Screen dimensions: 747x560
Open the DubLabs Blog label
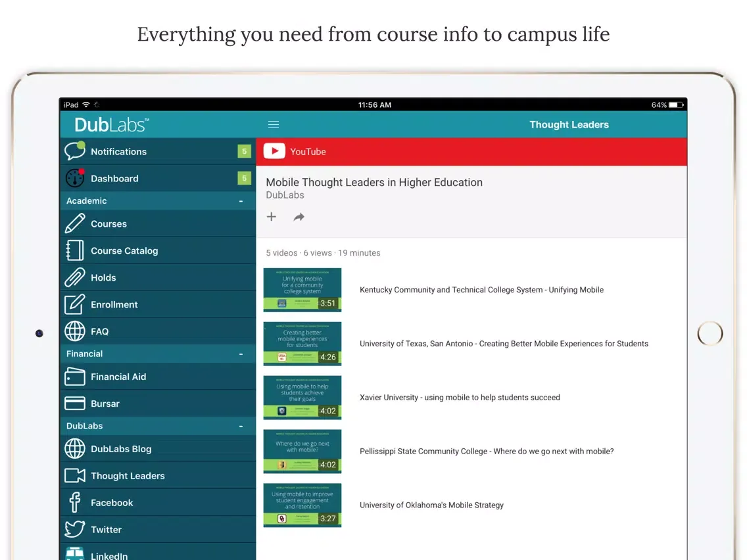tap(121, 449)
